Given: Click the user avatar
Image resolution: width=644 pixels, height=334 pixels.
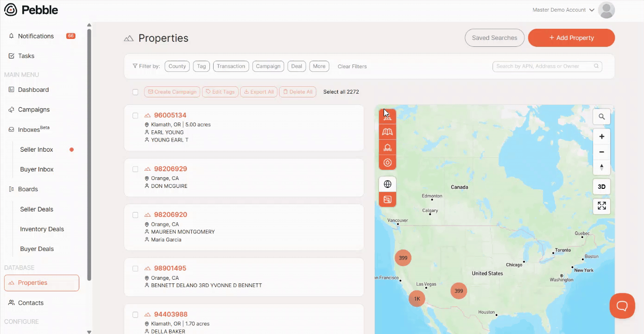Looking at the screenshot, I should pos(606,10).
